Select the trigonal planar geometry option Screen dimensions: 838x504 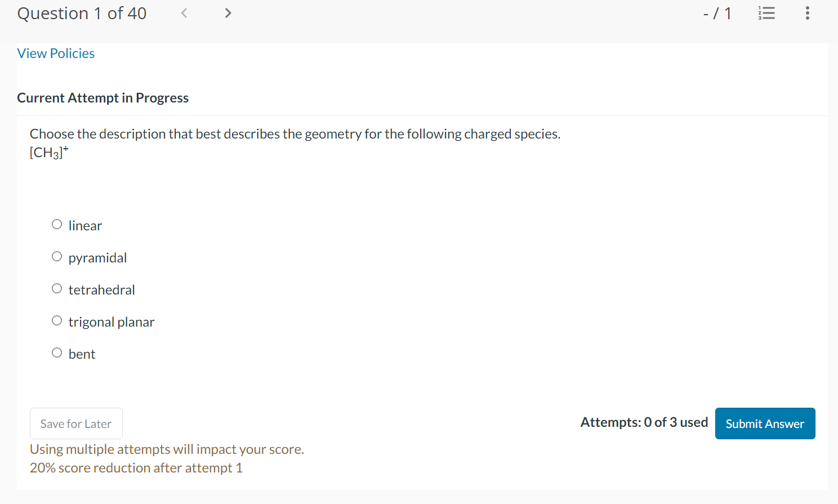(x=56, y=320)
